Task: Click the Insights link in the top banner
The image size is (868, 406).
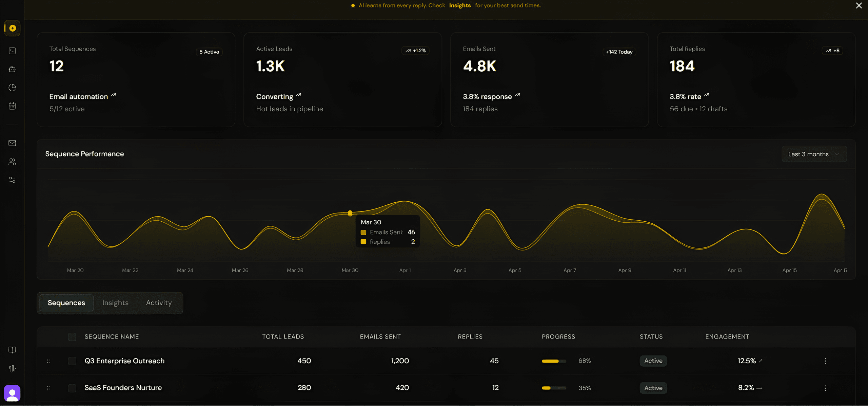Action: click(x=460, y=5)
